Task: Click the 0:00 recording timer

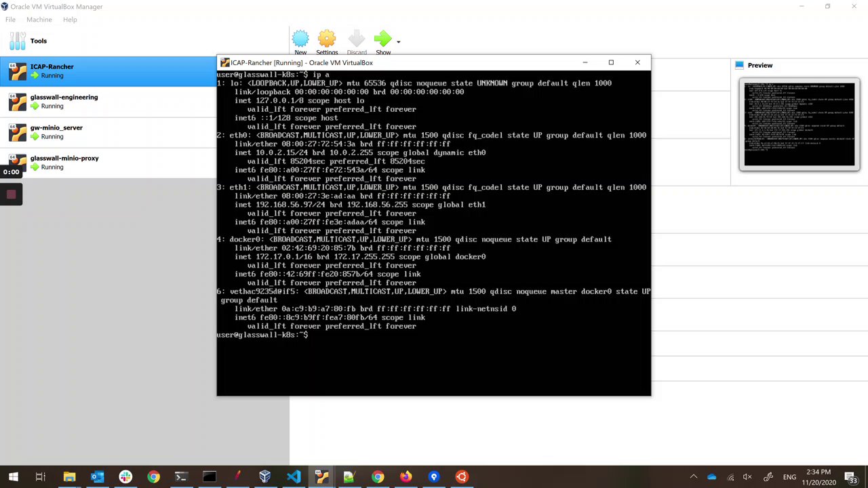Action: [11, 171]
